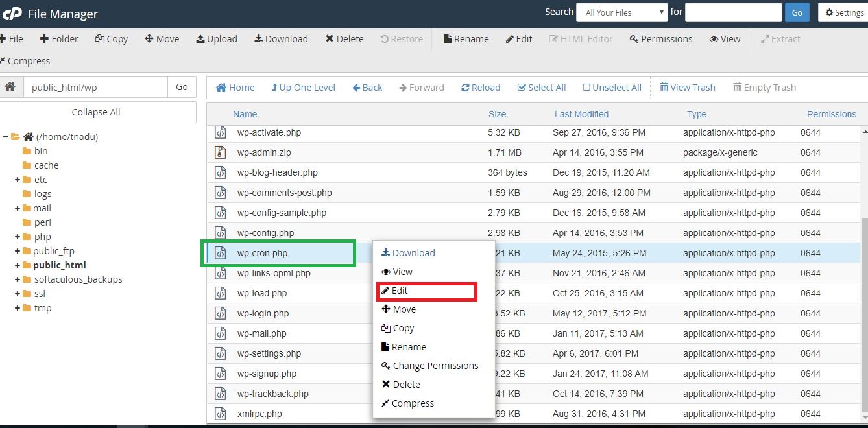Expand the ssl folder in tree
Viewport: 868px width, 428px height.
tap(18, 294)
